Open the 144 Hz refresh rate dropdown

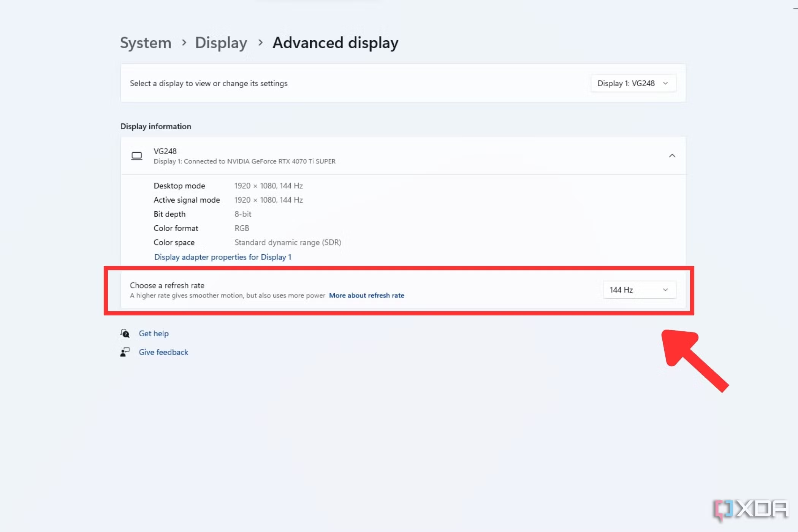coord(640,290)
